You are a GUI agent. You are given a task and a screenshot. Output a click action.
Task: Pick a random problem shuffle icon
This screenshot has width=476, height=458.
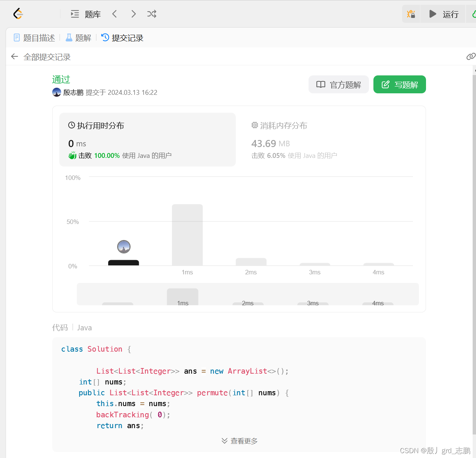[x=151, y=14]
